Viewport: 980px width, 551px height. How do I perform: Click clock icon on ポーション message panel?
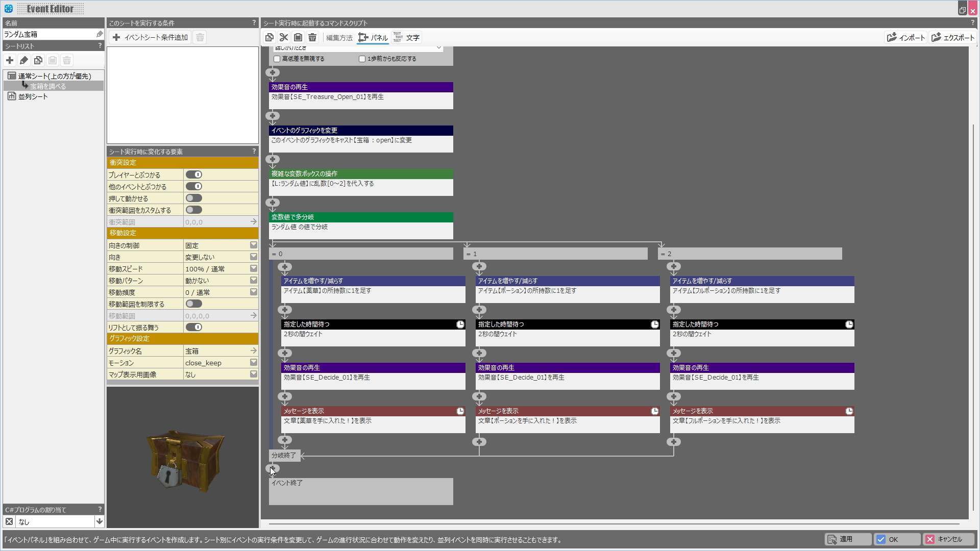pyautogui.click(x=655, y=411)
